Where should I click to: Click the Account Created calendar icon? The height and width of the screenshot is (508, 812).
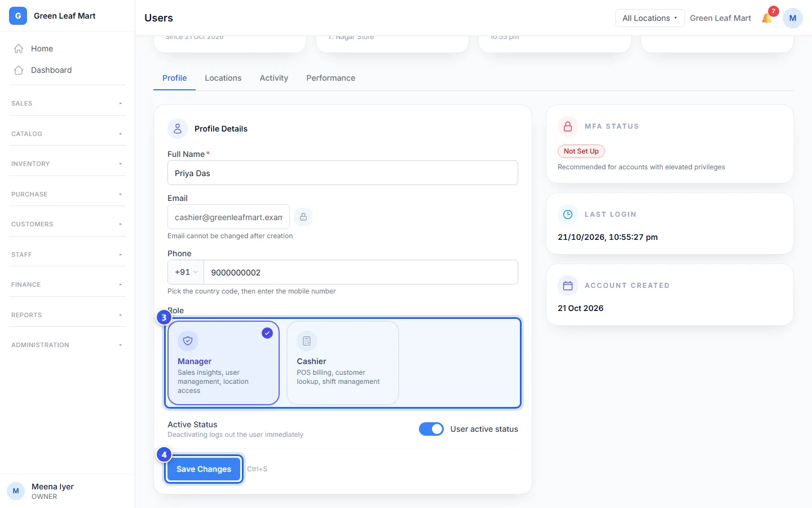coord(568,286)
